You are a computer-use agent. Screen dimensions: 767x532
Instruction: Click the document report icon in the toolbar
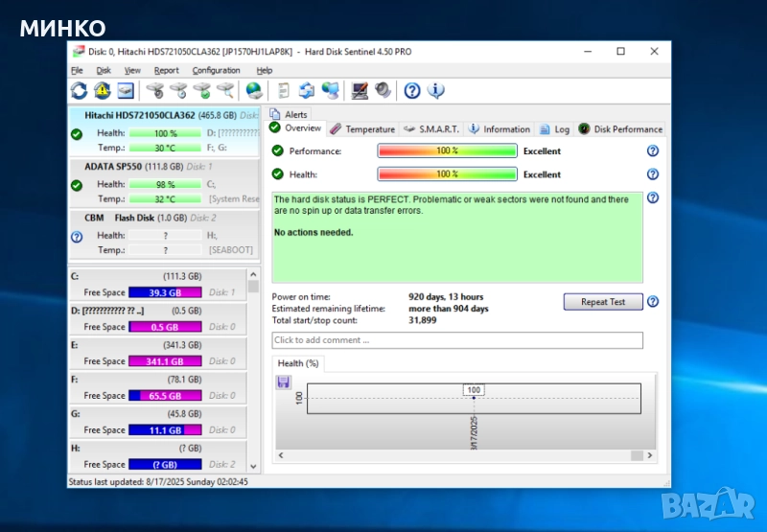point(284,91)
